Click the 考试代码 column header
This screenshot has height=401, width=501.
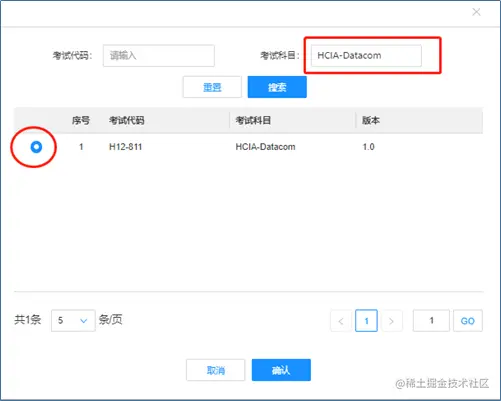point(127,120)
